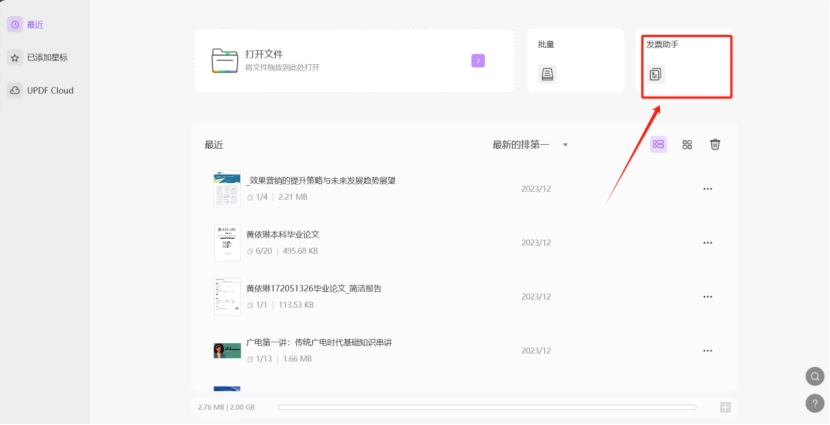
Task: Click the sort dropdown arrow
Action: click(x=565, y=145)
